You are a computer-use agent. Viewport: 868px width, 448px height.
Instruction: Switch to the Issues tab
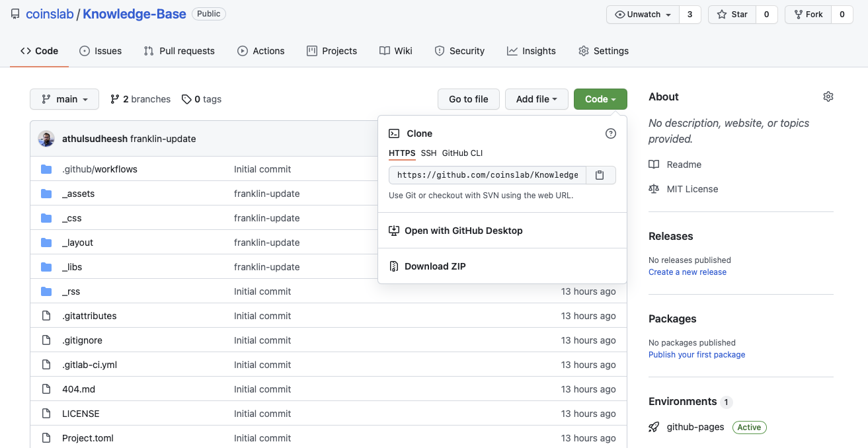point(100,51)
